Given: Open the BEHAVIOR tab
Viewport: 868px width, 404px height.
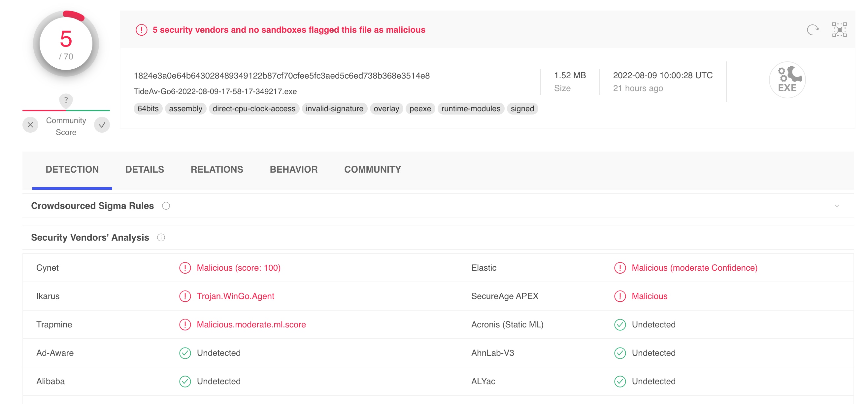Looking at the screenshot, I should point(293,169).
